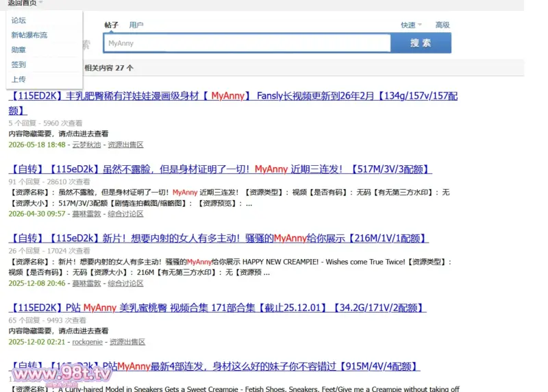The image size is (548, 392).
Task: Click the 搜索 search button
Action: tap(421, 43)
